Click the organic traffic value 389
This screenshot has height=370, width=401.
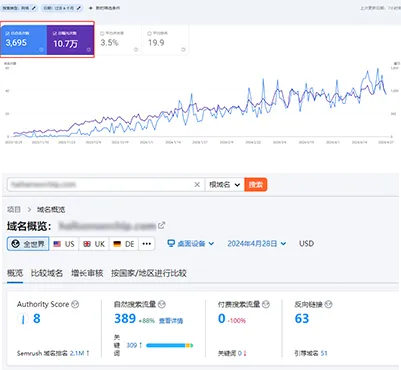(125, 319)
